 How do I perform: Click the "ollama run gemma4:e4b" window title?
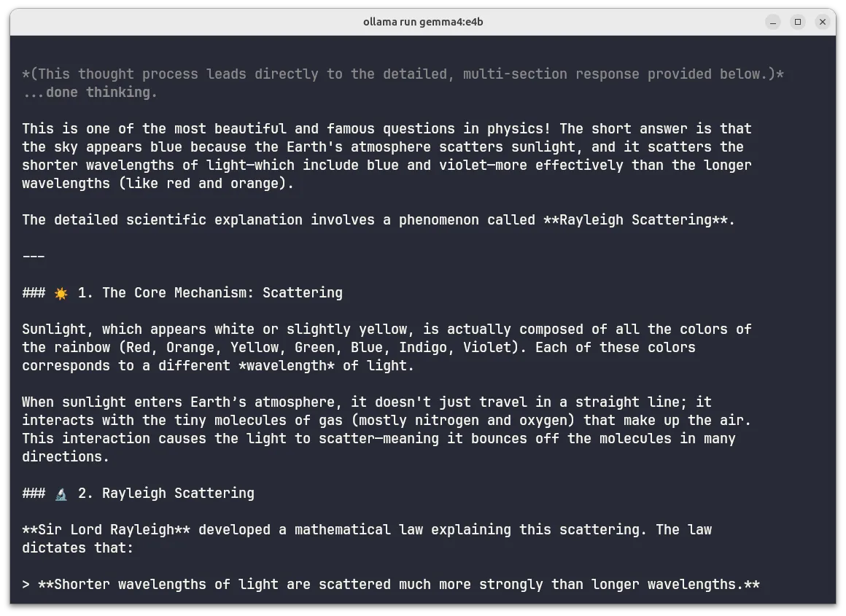pyautogui.click(x=423, y=22)
